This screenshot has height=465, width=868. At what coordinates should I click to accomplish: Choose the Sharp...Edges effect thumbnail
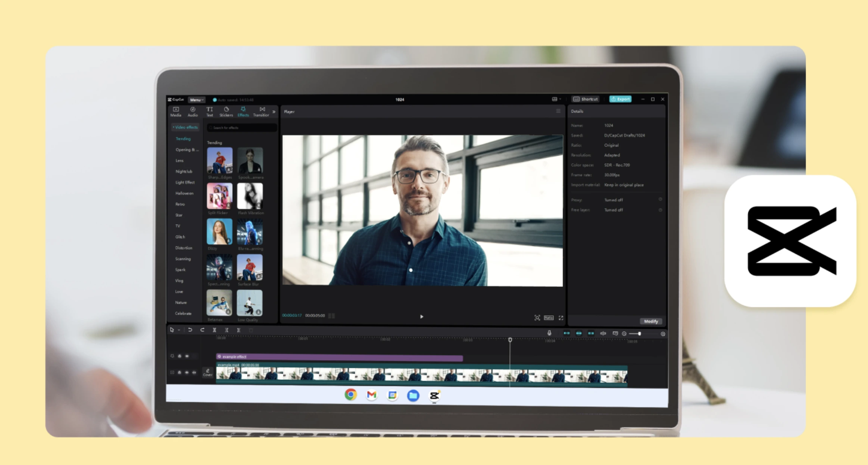[x=220, y=160]
